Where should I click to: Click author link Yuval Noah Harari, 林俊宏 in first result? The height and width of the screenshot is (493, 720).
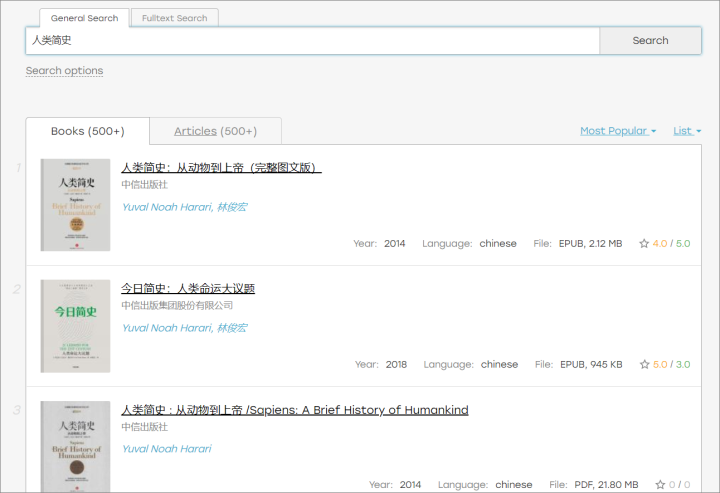pyautogui.click(x=184, y=207)
